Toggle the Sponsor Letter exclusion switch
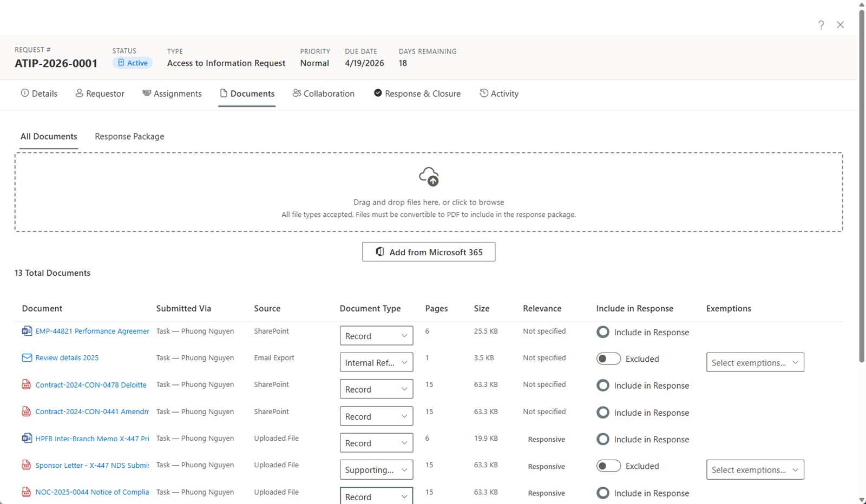This screenshot has height=504, width=866. tap(608, 466)
